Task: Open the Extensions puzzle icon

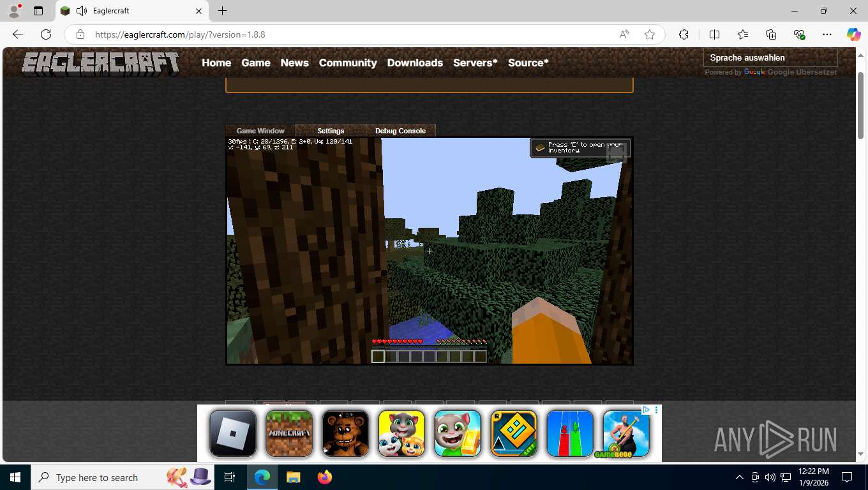Action: (x=684, y=34)
